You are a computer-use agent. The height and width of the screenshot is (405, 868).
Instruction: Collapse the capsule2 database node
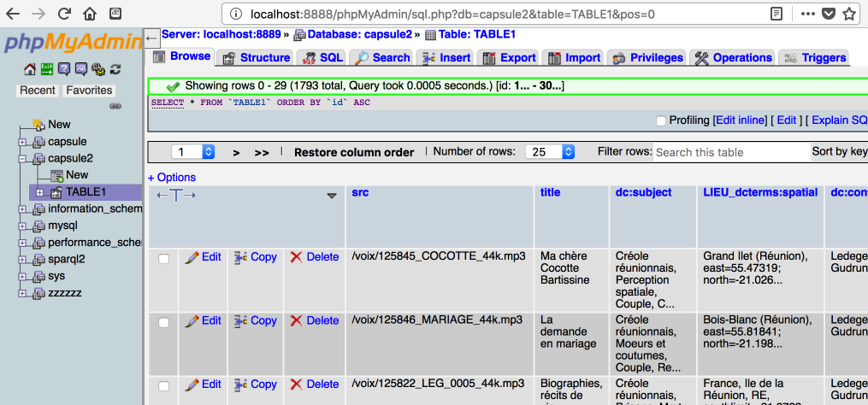pos(22,159)
